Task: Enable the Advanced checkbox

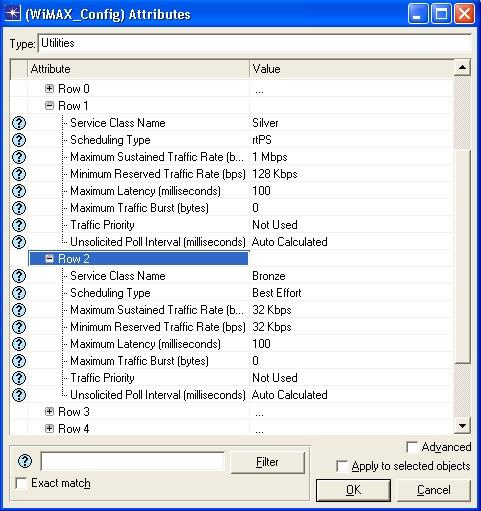Action: tap(412, 447)
